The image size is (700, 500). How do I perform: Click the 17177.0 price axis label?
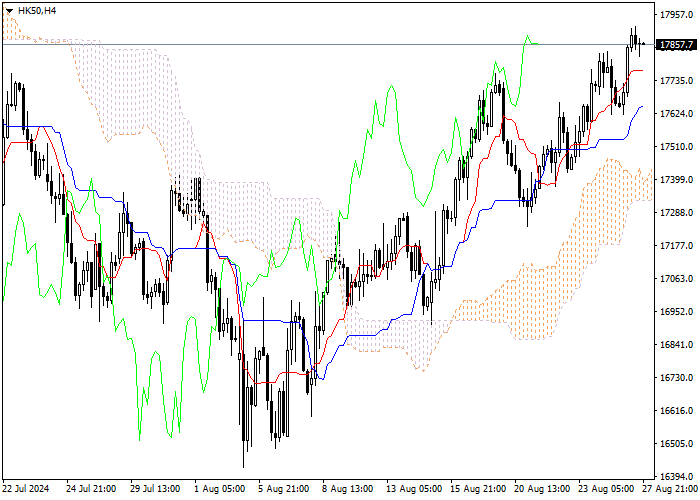pyautogui.click(x=676, y=246)
